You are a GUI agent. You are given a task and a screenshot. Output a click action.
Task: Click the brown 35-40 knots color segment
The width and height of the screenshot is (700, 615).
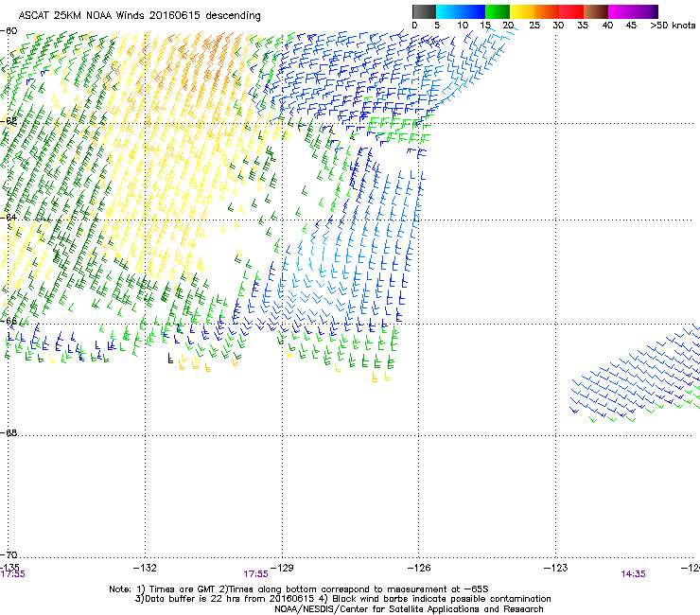coord(596,11)
